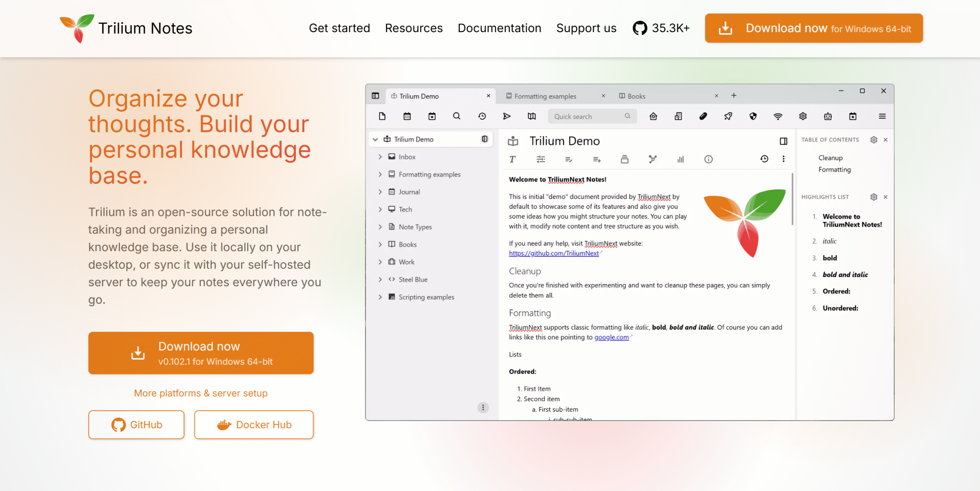Click the magnifier search icon in the toolbar
This screenshot has height=491, width=980.
click(457, 116)
